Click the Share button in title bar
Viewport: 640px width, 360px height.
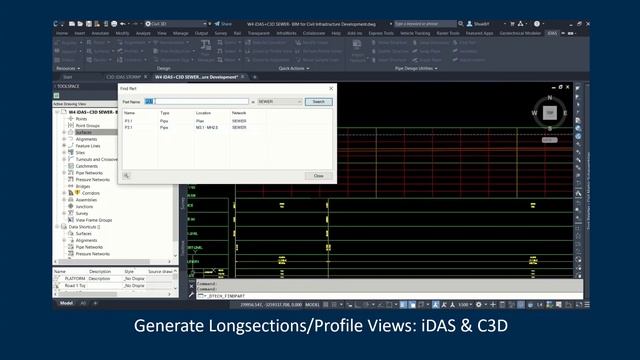[x=223, y=24]
